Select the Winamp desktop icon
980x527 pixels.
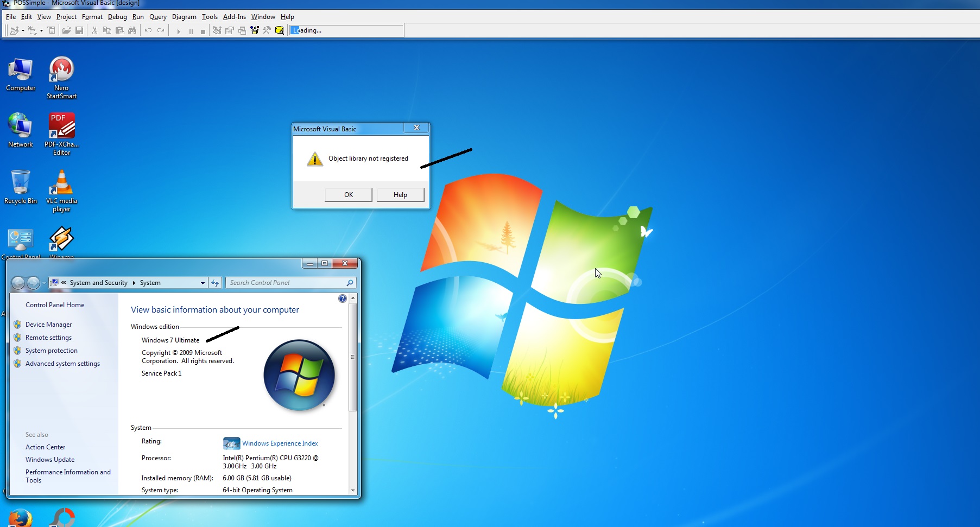61,242
